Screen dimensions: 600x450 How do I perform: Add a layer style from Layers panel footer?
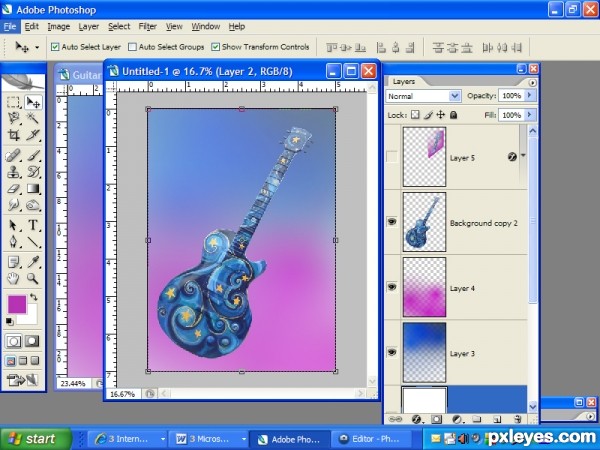coord(416,419)
